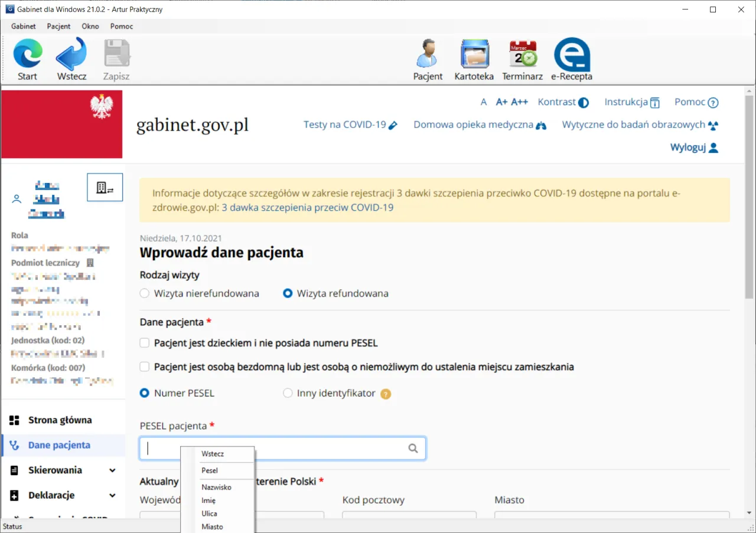This screenshot has width=756, height=533.
Task: Open the Okno menu
Action: (x=90, y=26)
